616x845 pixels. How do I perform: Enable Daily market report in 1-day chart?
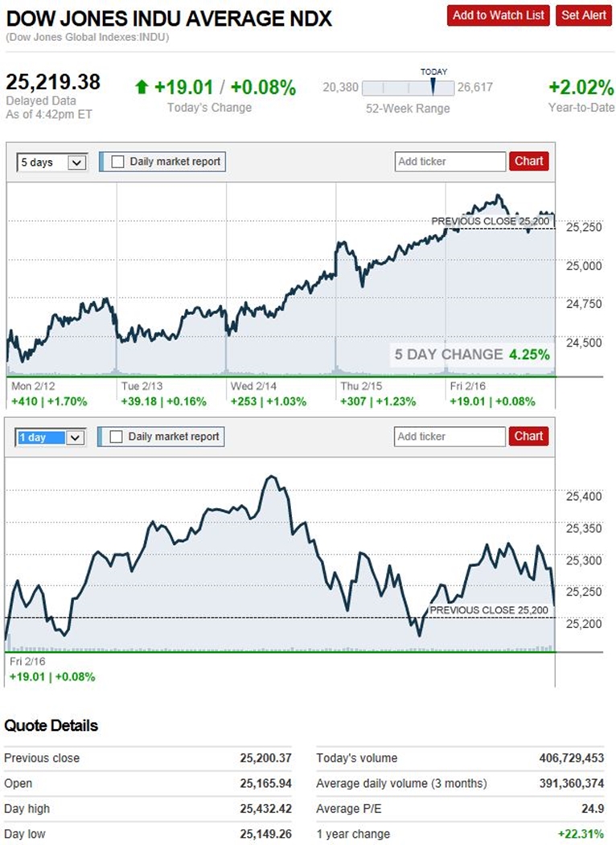[117, 437]
